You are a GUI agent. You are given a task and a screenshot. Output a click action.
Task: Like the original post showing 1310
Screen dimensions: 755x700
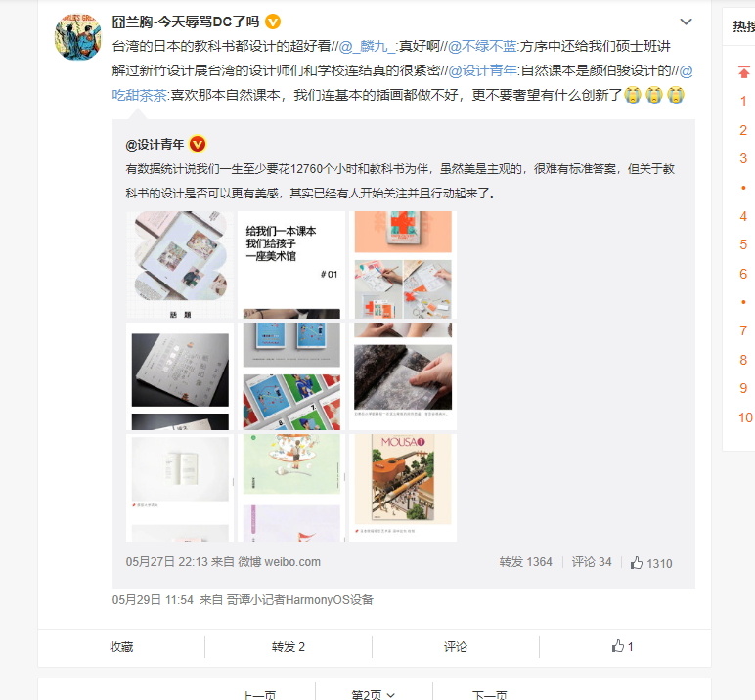tap(651, 563)
